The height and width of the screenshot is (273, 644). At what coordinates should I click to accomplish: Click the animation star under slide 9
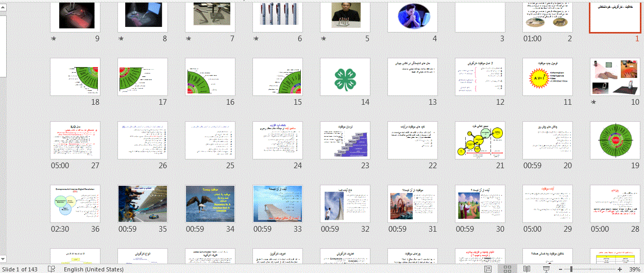coord(54,39)
